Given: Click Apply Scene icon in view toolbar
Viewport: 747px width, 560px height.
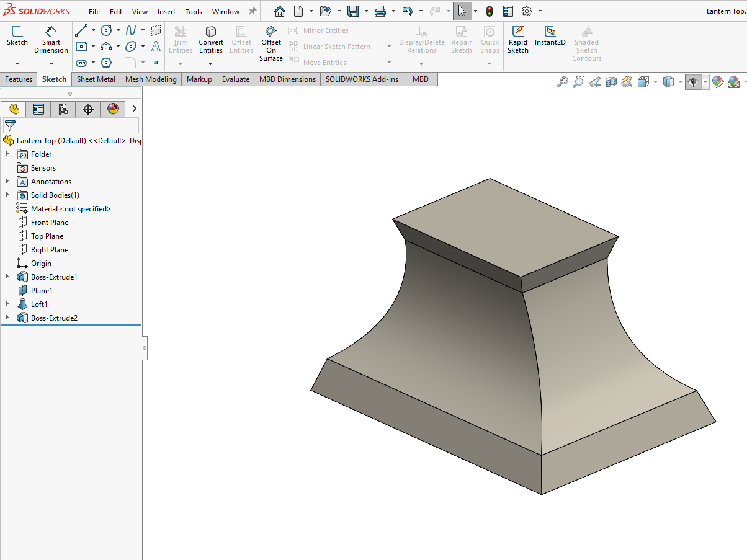Looking at the screenshot, I should (x=734, y=82).
